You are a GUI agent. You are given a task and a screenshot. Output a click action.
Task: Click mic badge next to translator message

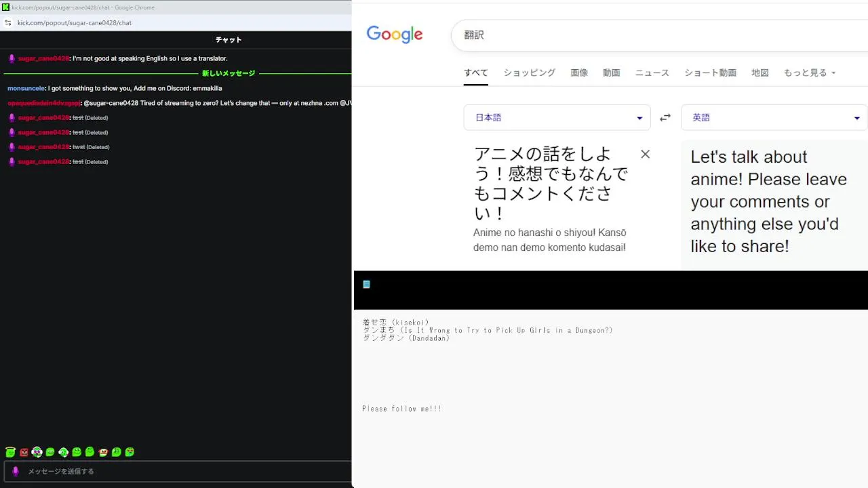coord(12,58)
